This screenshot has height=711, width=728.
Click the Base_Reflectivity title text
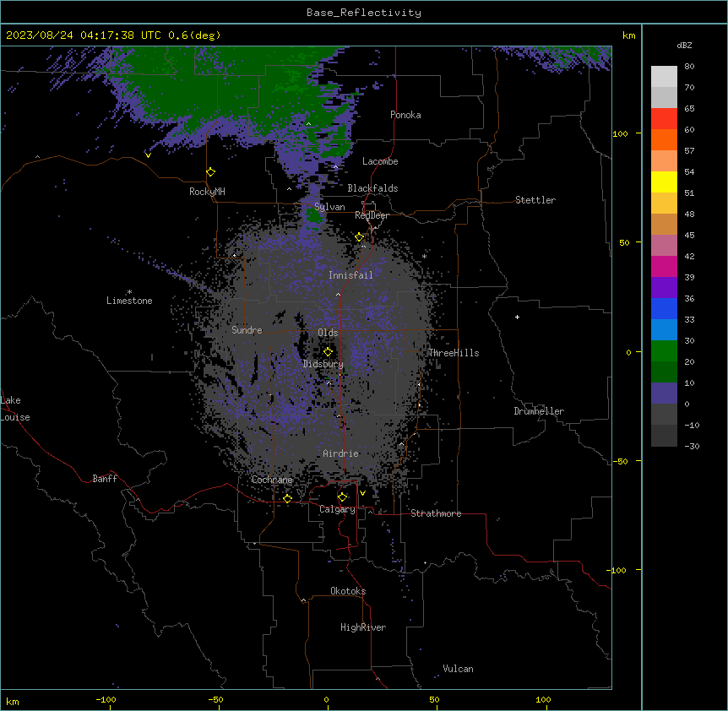364,13
